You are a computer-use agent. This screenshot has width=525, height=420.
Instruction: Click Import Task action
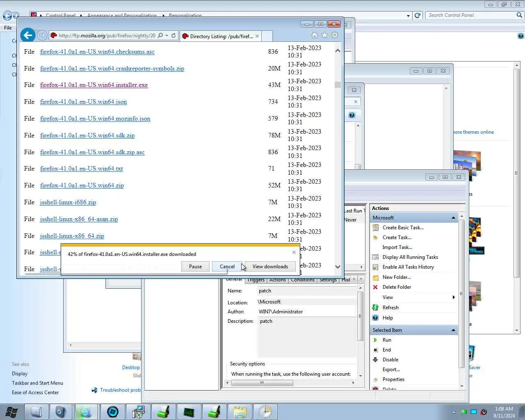tap(397, 247)
